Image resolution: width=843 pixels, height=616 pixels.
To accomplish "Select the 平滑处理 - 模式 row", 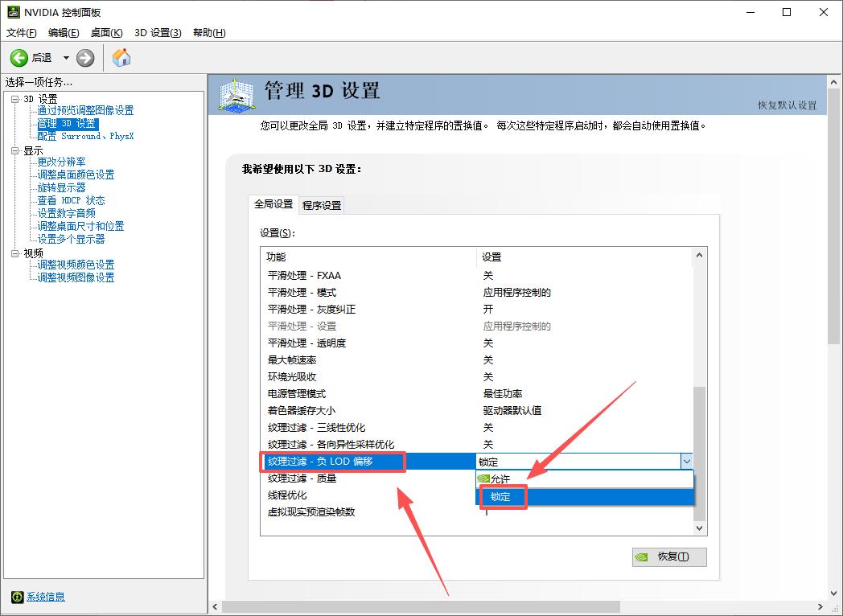I will point(477,293).
